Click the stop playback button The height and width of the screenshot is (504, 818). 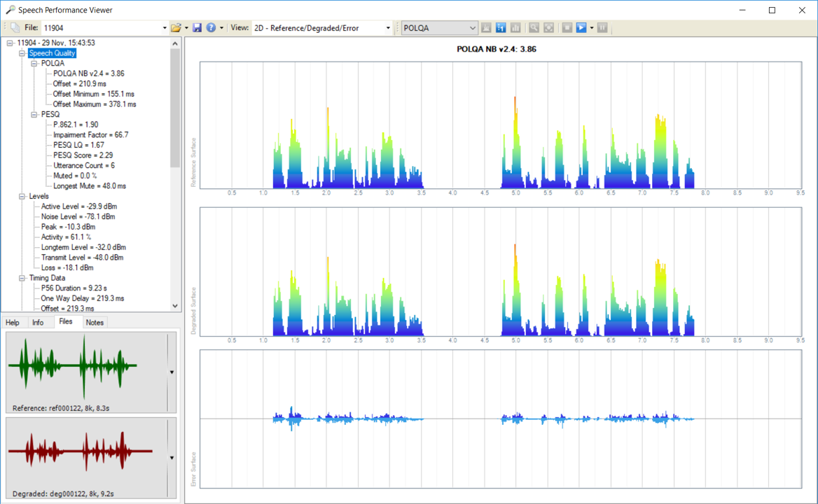click(x=567, y=28)
